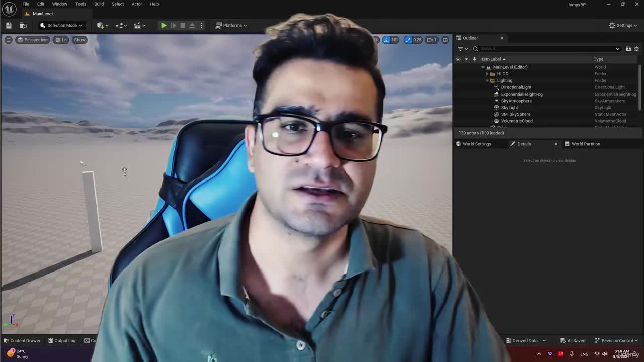This screenshot has width=644, height=362.
Task: Open the Settings dropdown in the toolbar
Action: click(x=623, y=25)
